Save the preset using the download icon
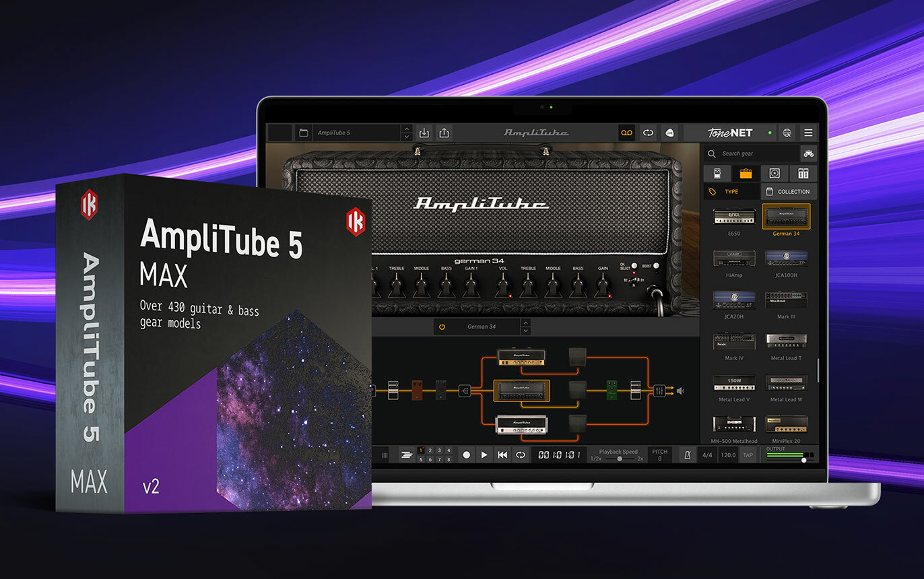The width and height of the screenshot is (924, 579). tap(424, 133)
